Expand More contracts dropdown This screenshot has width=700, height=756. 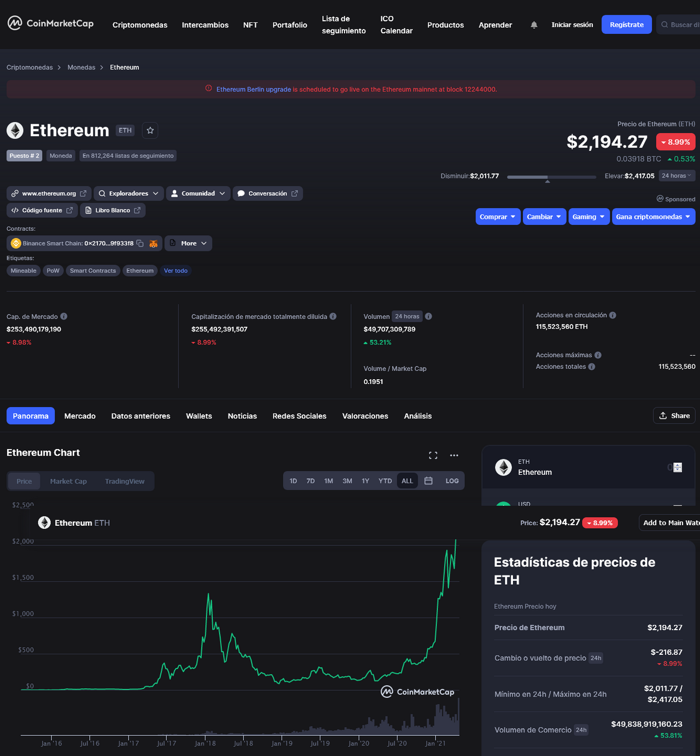coord(188,243)
